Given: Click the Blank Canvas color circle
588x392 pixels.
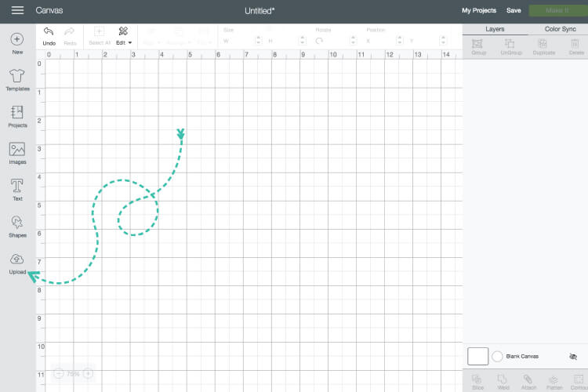Looking at the screenshot, I should pyautogui.click(x=497, y=357).
